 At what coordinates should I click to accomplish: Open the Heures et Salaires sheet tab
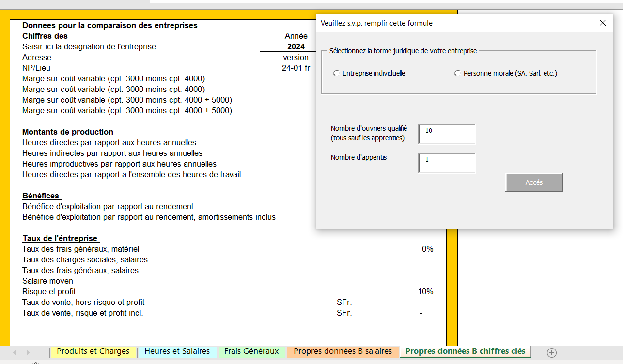click(177, 351)
